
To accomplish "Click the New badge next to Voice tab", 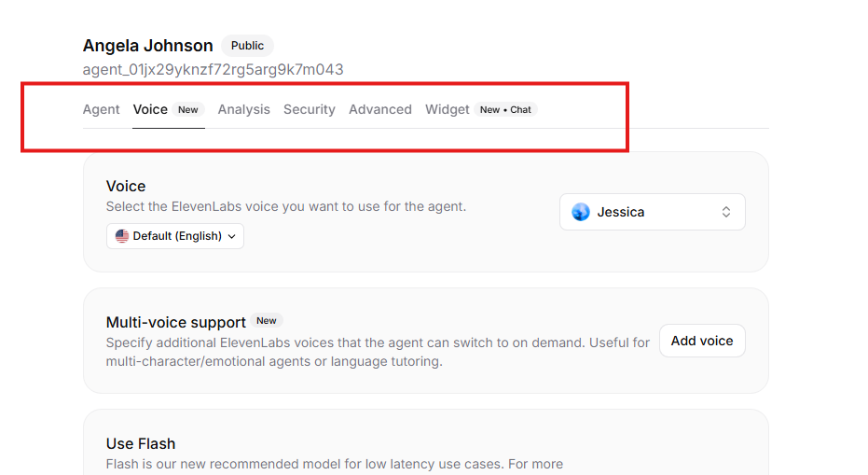I will coord(187,110).
